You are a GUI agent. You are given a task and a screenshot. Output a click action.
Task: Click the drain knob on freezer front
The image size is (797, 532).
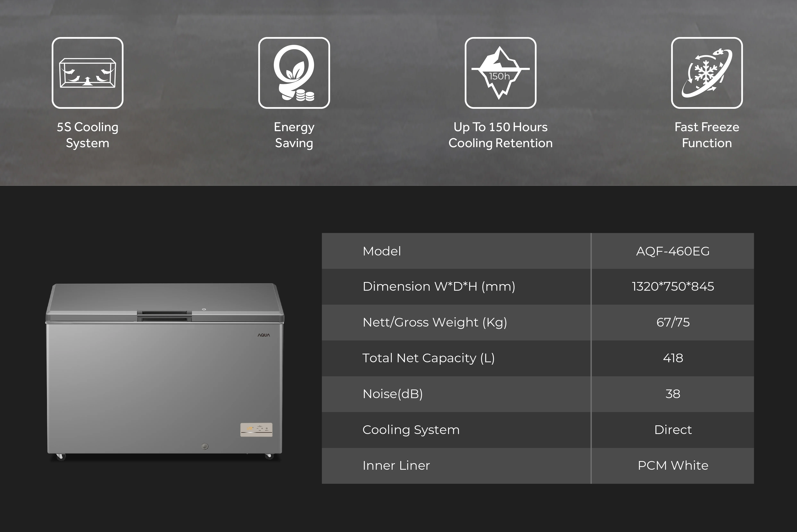[205, 446]
